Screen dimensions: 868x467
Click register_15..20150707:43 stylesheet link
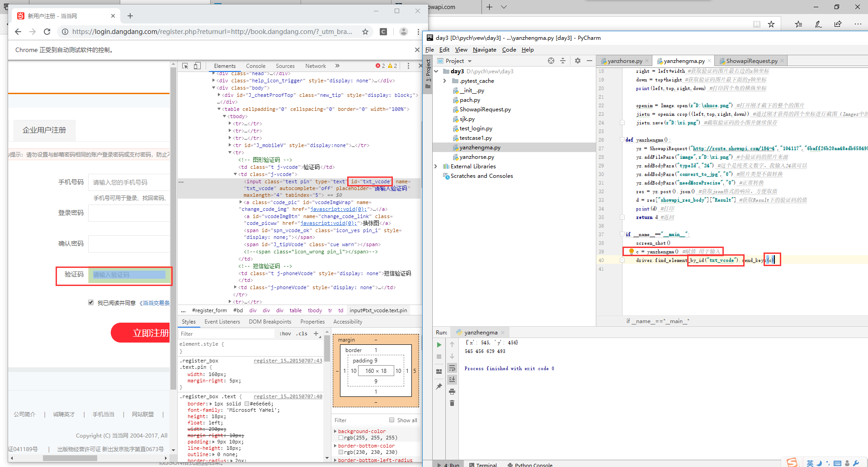(x=288, y=361)
